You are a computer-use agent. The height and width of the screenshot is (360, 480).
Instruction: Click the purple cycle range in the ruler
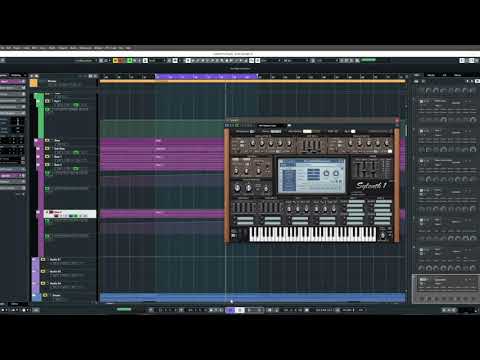tap(207, 76)
